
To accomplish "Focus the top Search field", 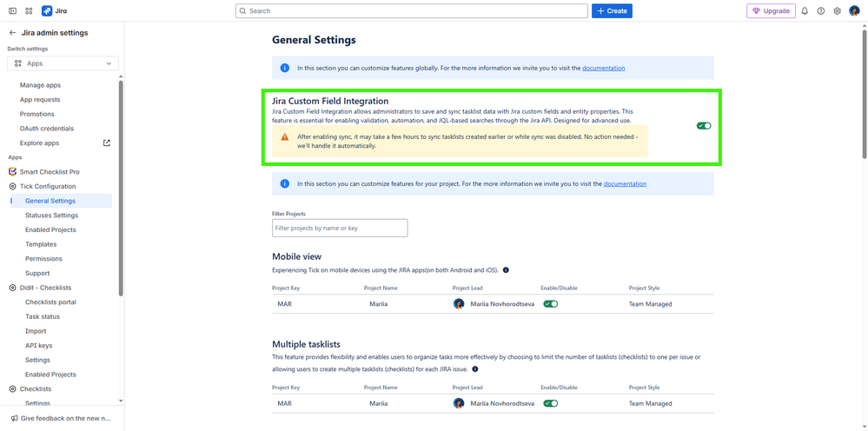I will coord(411,11).
